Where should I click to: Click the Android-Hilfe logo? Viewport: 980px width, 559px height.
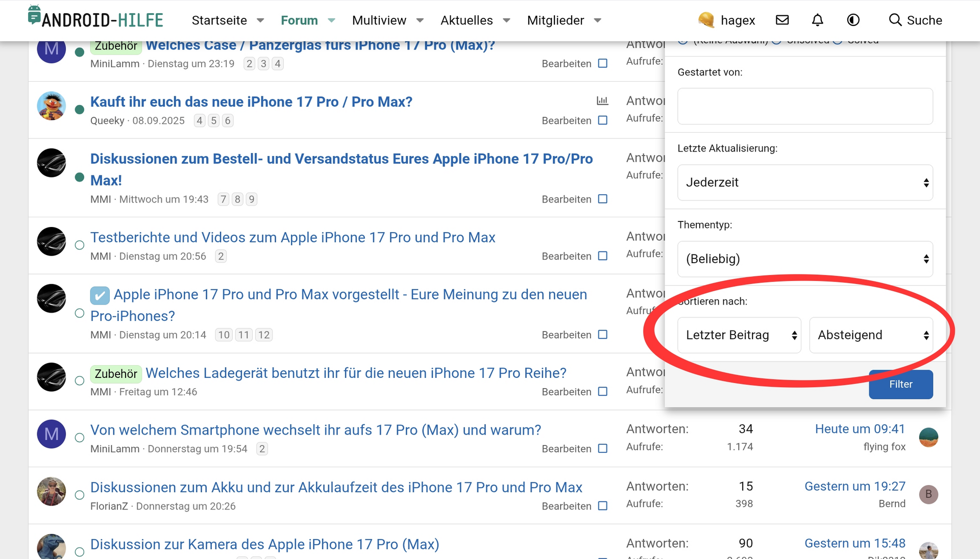pos(96,18)
